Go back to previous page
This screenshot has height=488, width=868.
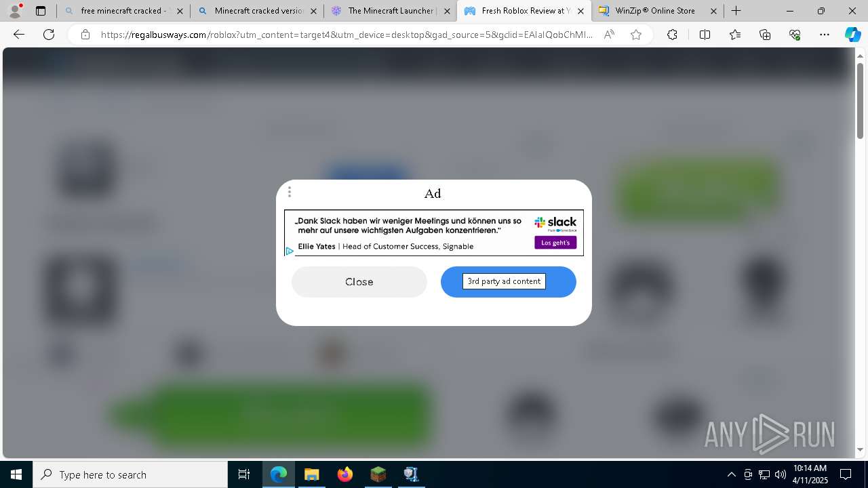19,35
